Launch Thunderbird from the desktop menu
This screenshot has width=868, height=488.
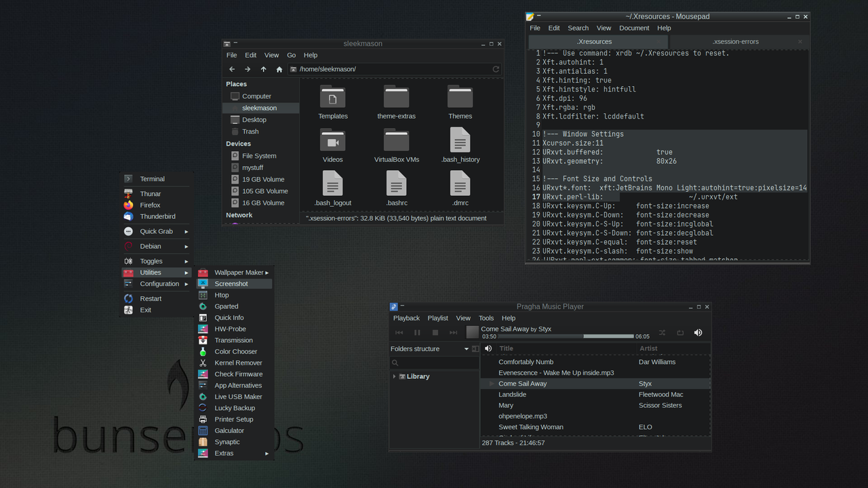(157, 216)
